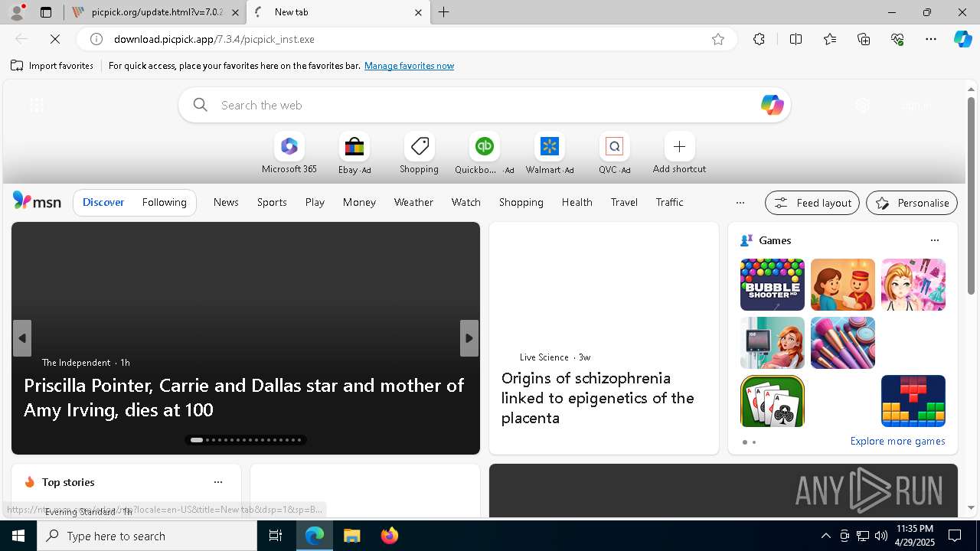This screenshot has height=551, width=980.
Task: Open File Explorer from the taskbar
Action: pyautogui.click(x=351, y=536)
